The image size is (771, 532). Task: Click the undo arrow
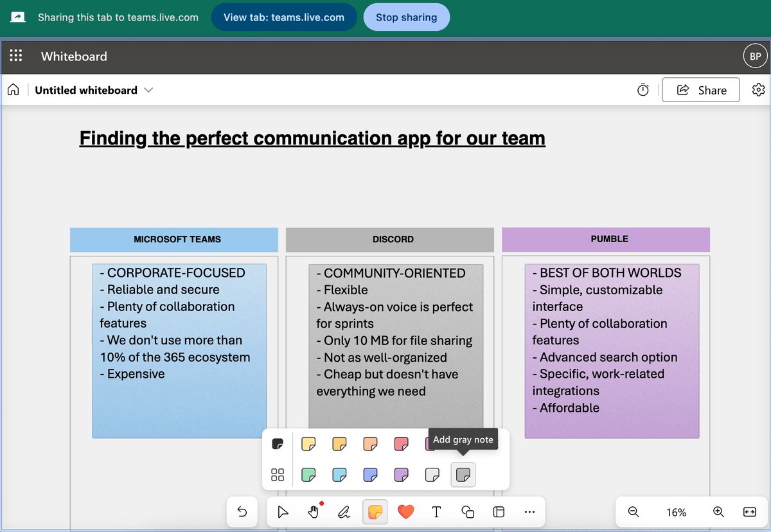pos(242,511)
